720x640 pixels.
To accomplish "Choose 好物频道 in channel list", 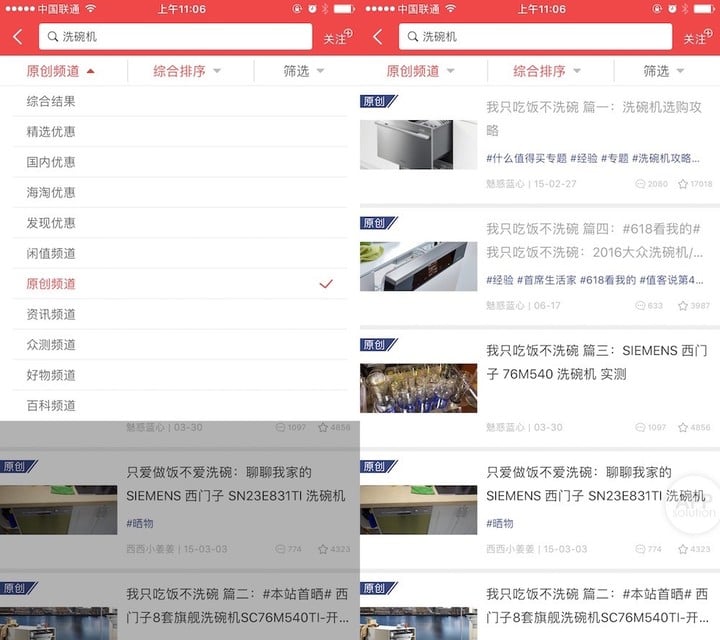I will [180, 375].
